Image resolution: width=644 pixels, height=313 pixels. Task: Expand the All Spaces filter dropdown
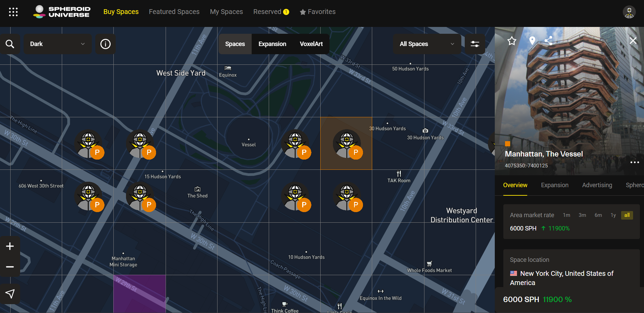point(426,44)
